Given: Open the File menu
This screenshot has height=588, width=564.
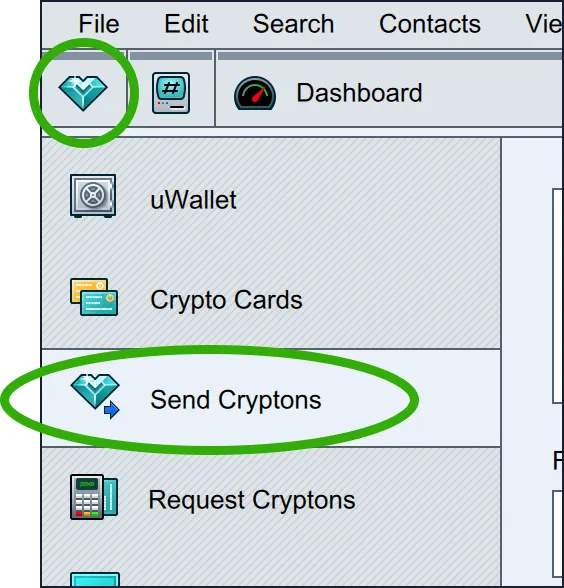Looking at the screenshot, I should pyautogui.click(x=99, y=24).
